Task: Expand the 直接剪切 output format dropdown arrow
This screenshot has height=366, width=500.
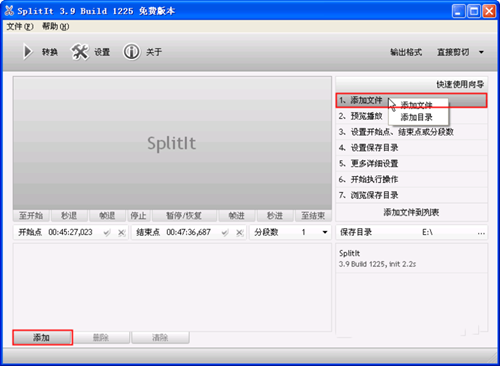Action: pyautogui.click(x=481, y=52)
